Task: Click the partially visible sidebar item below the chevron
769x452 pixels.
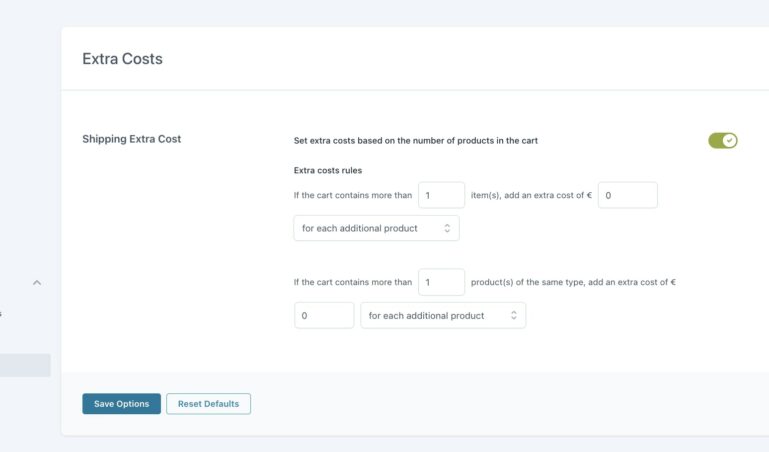Action: (x=3, y=314)
